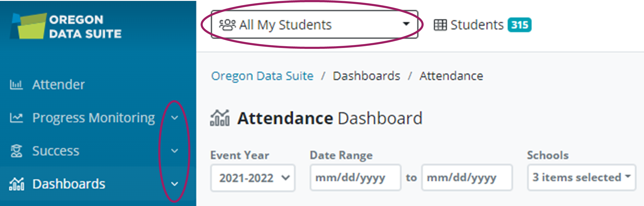Open the All My Students dropdown
This screenshot has width=644, height=206.
coord(314,25)
